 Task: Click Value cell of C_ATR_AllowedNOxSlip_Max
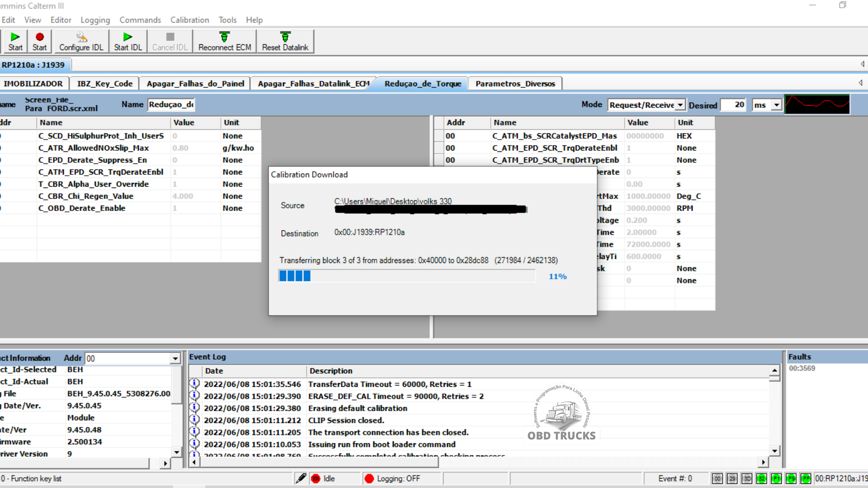[x=196, y=148]
